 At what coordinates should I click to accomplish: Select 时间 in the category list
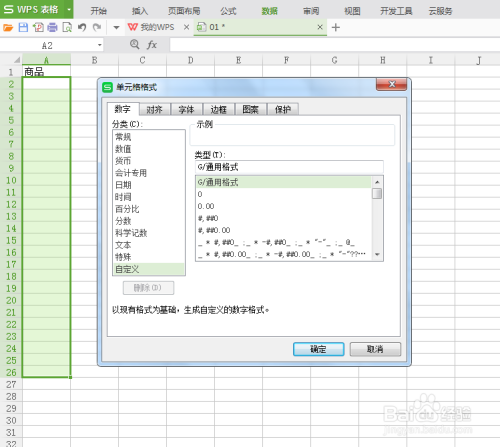coord(149,197)
